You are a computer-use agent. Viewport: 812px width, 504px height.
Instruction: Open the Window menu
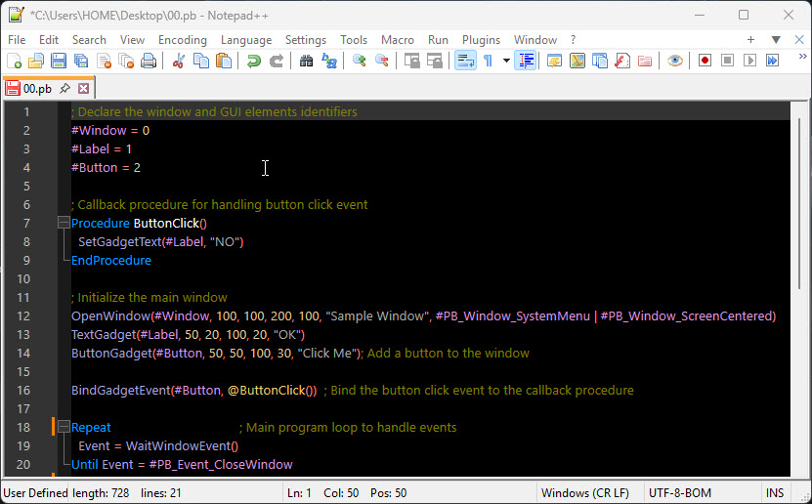pos(534,40)
